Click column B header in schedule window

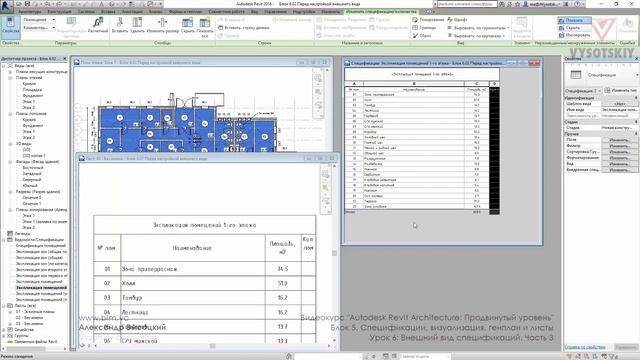pos(414,84)
